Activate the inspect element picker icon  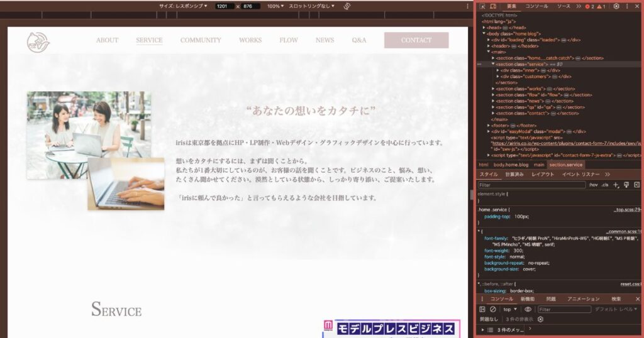[482, 6]
